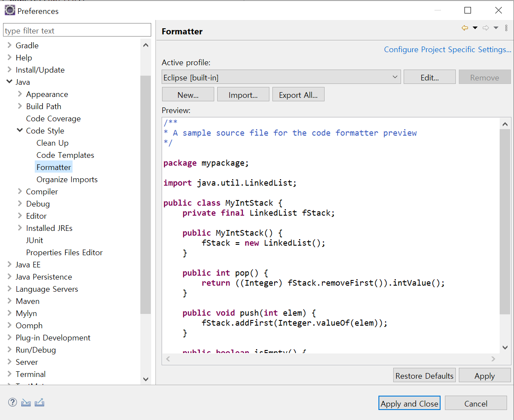The height and width of the screenshot is (420, 514).
Task: Select Language Servers tree item
Action: tap(47, 289)
